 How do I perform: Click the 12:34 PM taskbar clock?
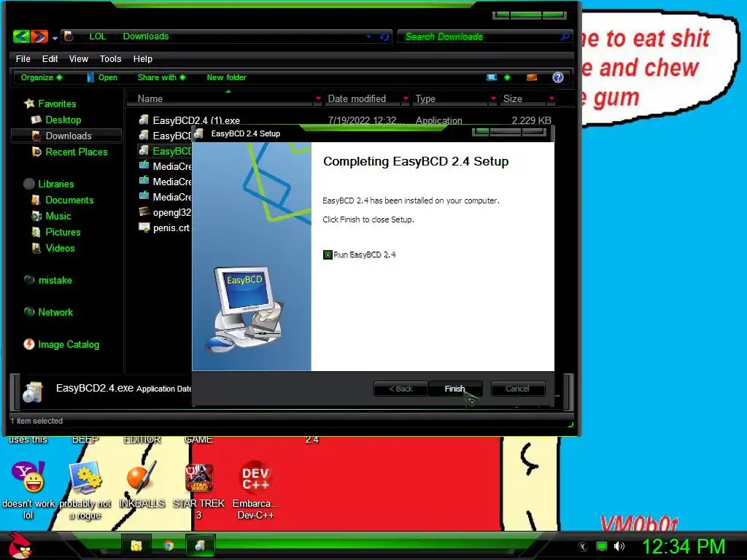(x=684, y=546)
